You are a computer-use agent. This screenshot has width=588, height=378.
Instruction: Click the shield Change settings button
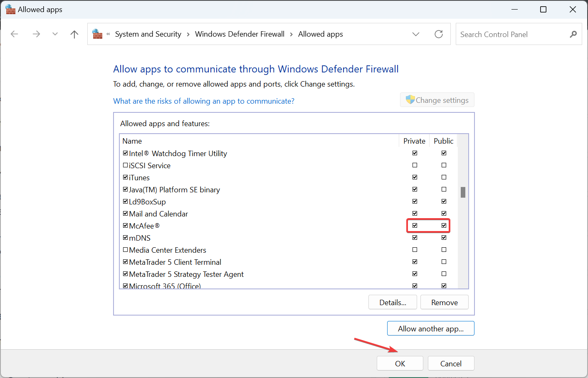[x=437, y=100]
